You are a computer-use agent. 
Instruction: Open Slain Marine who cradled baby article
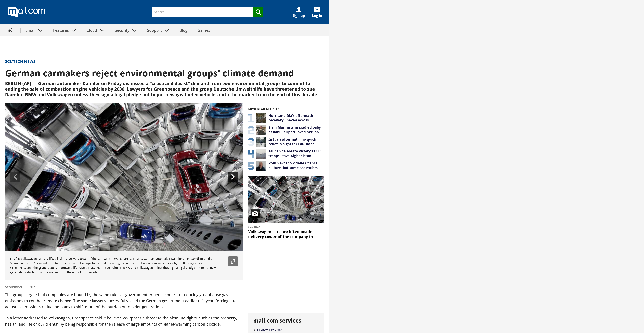click(x=294, y=130)
